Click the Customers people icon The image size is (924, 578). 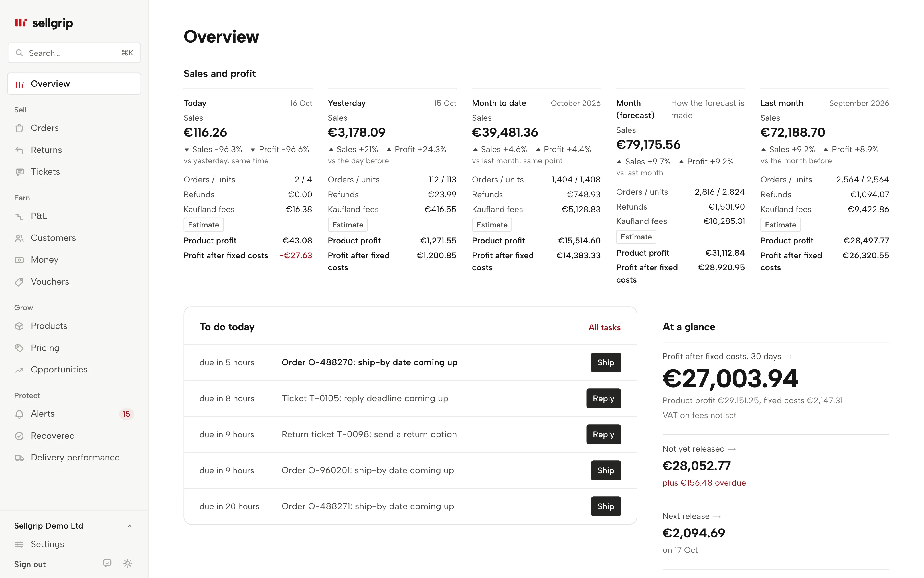click(x=19, y=238)
